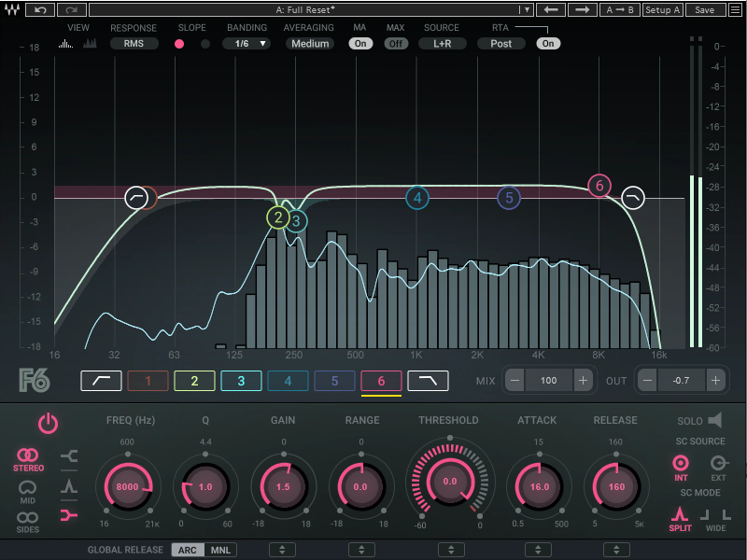This screenshot has width=747, height=560.
Task: Select band 3 tab
Action: pos(241,381)
